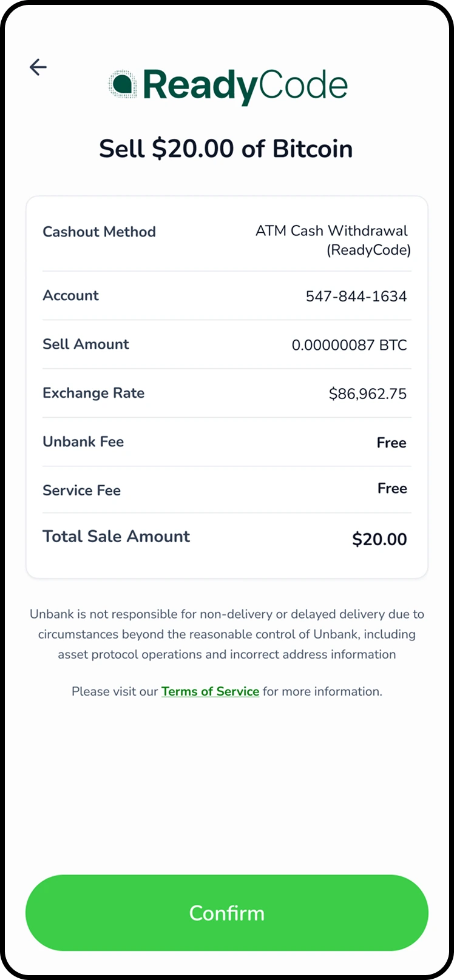454x980 pixels.
Task: Click the ReadyCode speech-bubble logo icon
Action: 123,84
